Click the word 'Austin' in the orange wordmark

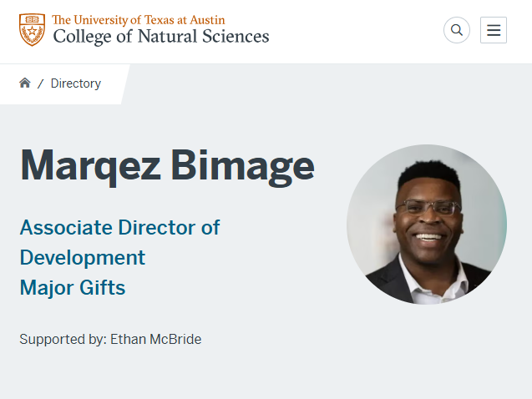point(207,20)
